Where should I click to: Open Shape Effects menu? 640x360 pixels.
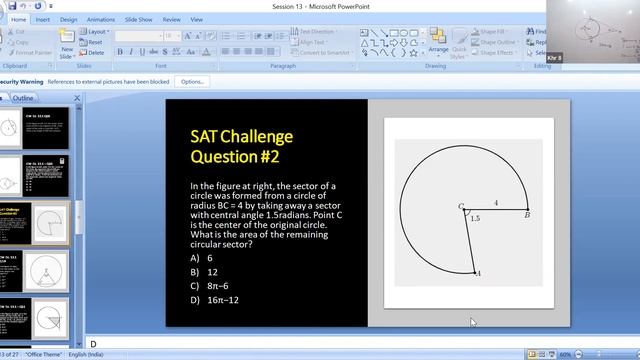494,53
